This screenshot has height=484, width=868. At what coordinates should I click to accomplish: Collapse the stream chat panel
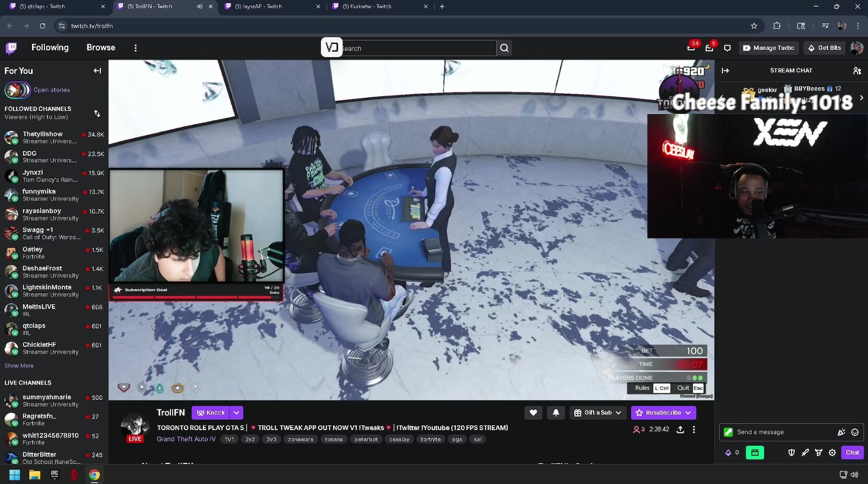726,70
